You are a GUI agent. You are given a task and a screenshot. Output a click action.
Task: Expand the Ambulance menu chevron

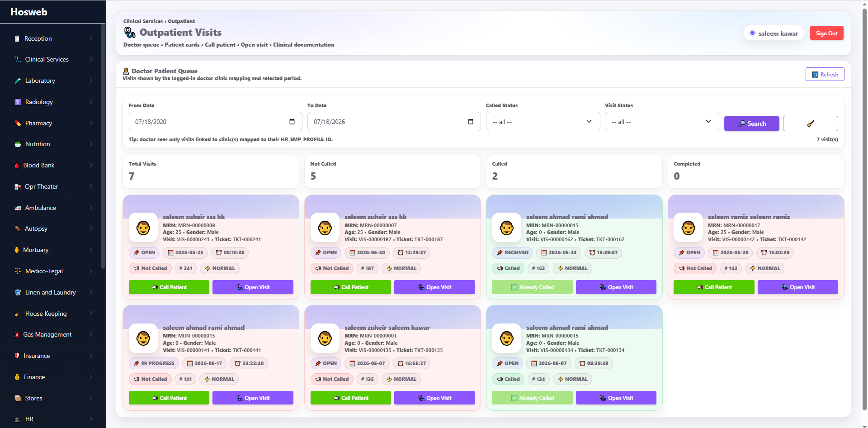[x=91, y=208]
